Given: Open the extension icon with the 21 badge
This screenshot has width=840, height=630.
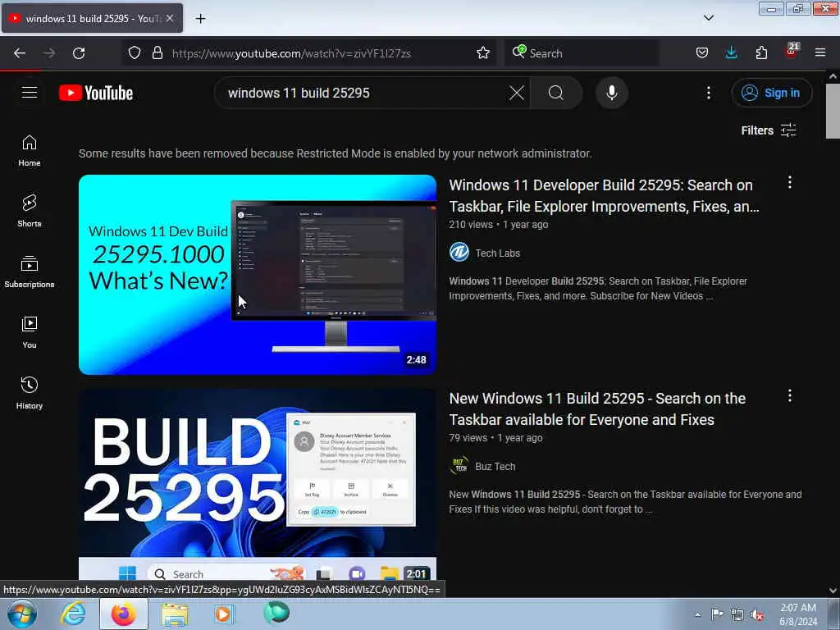Looking at the screenshot, I should (x=792, y=52).
